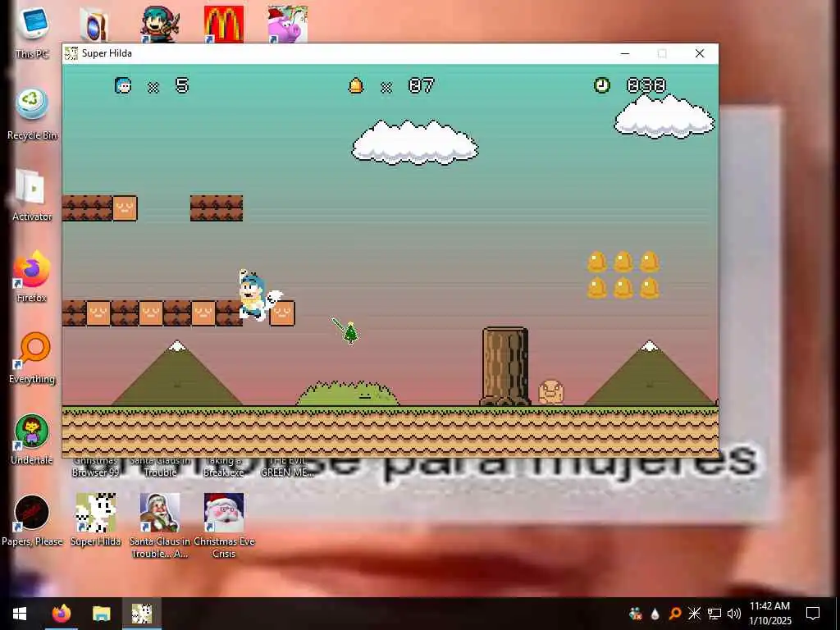Click the brown blob enemy near the stump

pos(550,392)
